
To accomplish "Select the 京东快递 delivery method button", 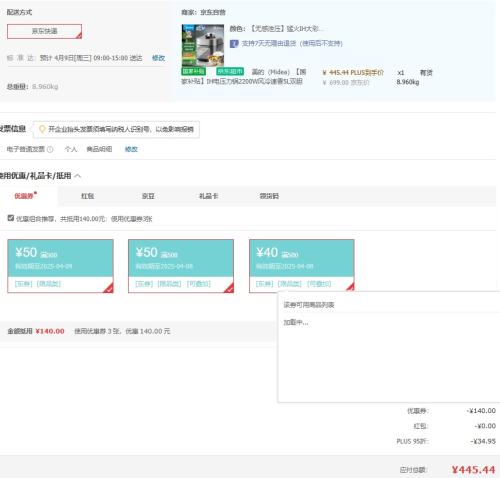I will (44, 31).
